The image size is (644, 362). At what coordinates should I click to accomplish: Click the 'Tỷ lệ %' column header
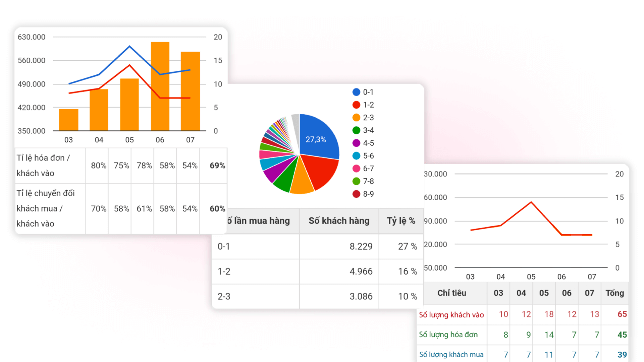coord(401,221)
